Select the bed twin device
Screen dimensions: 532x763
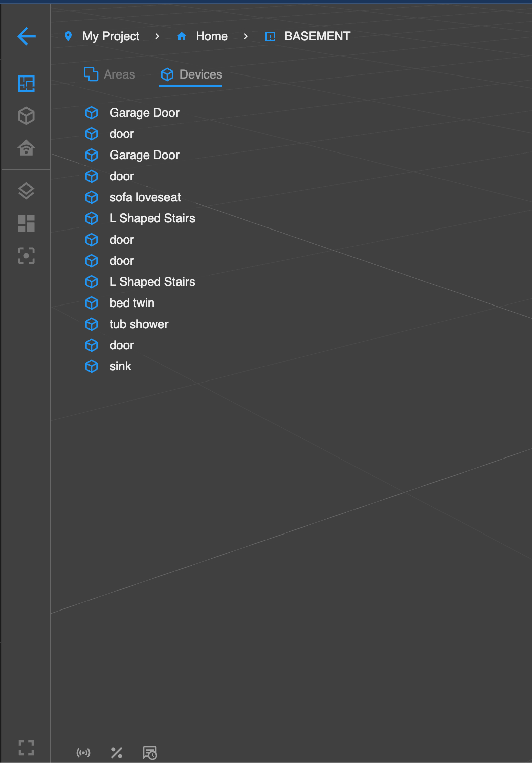[x=132, y=303]
